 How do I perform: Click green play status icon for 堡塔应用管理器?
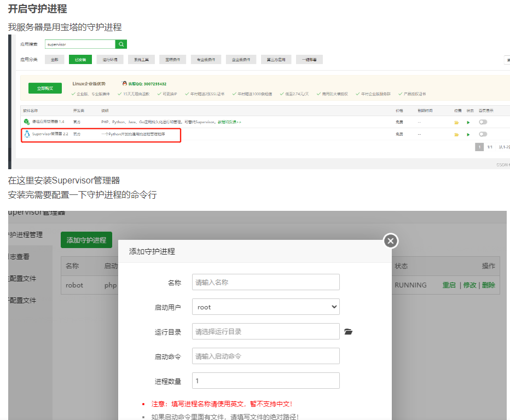click(468, 123)
